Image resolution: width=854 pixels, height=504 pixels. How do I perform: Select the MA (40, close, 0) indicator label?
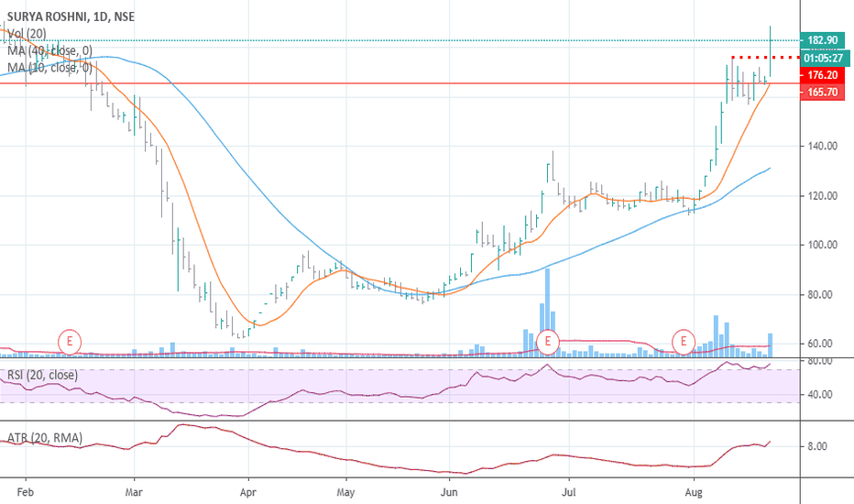(49, 50)
